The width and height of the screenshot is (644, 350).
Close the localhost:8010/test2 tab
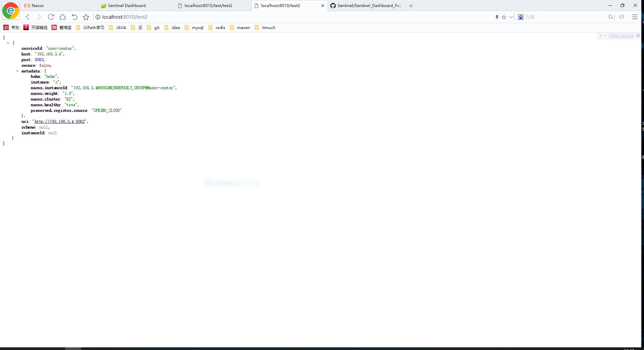(x=323, y=6)
